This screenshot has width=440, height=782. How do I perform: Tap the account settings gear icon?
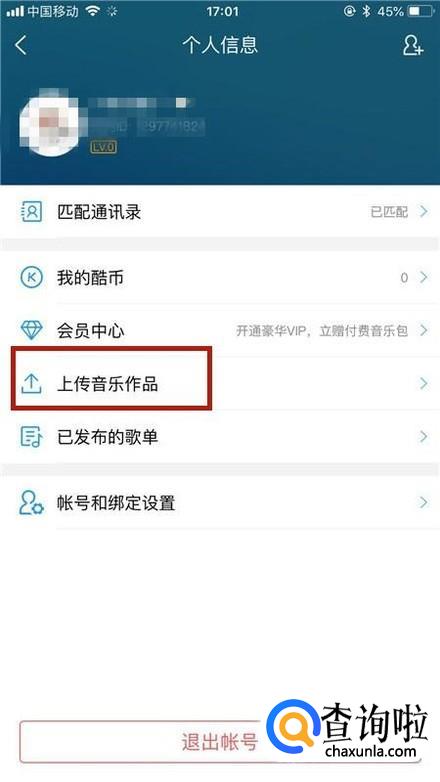pyautogui.click(x=31, y=502)
